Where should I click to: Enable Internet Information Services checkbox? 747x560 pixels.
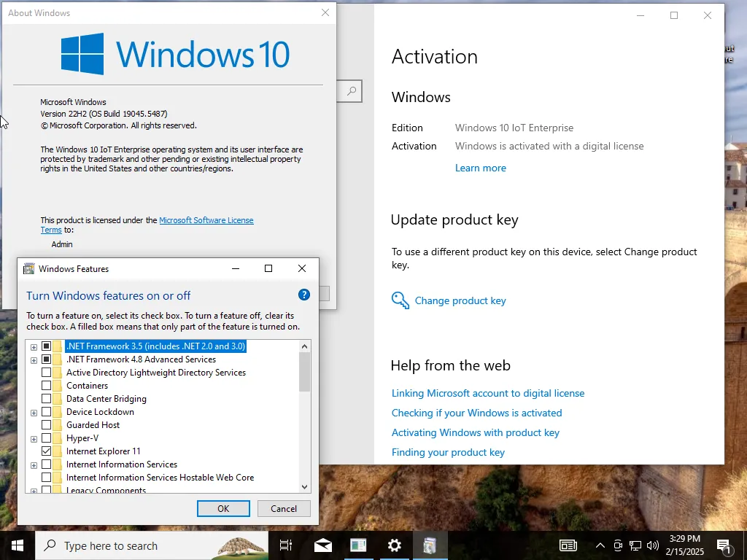[x=46, y=464]
